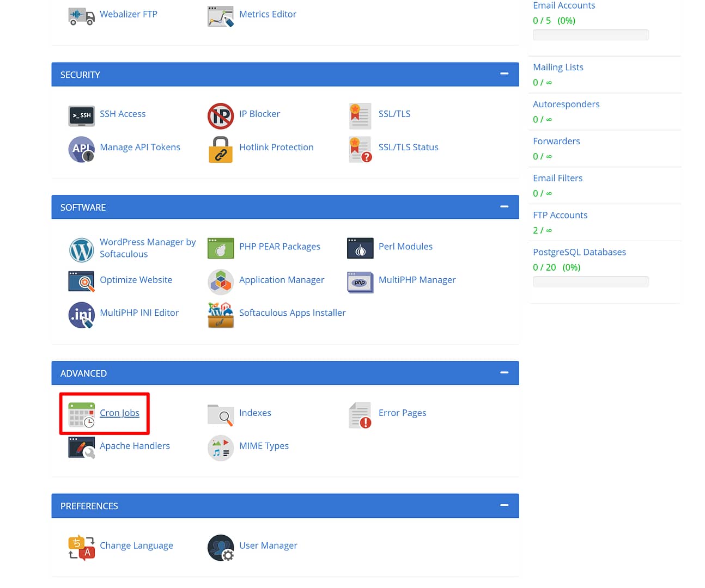705x588 pixels.
Task: Click the PHP PEAR Packages icon
Action: [x=221, y=248]
